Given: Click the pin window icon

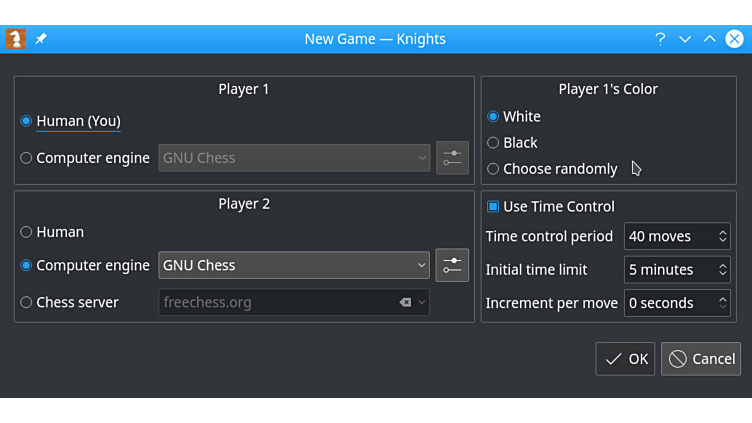Looking at the screenshot, I should (x=41, y=39).
